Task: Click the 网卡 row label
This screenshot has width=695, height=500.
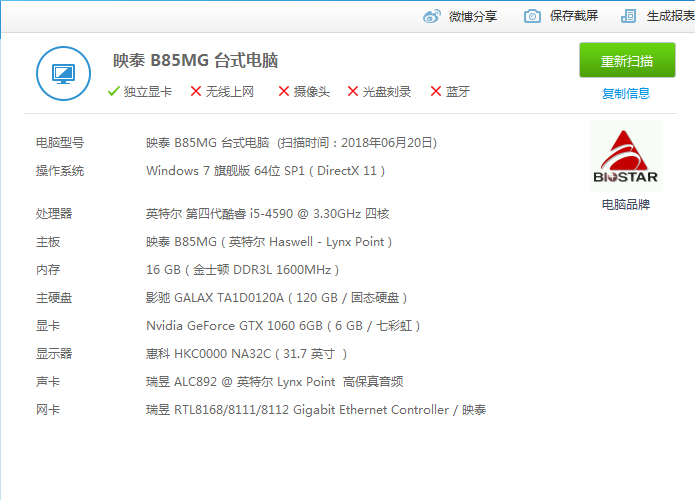Action: pyautogui.click(x=48, y=410)
